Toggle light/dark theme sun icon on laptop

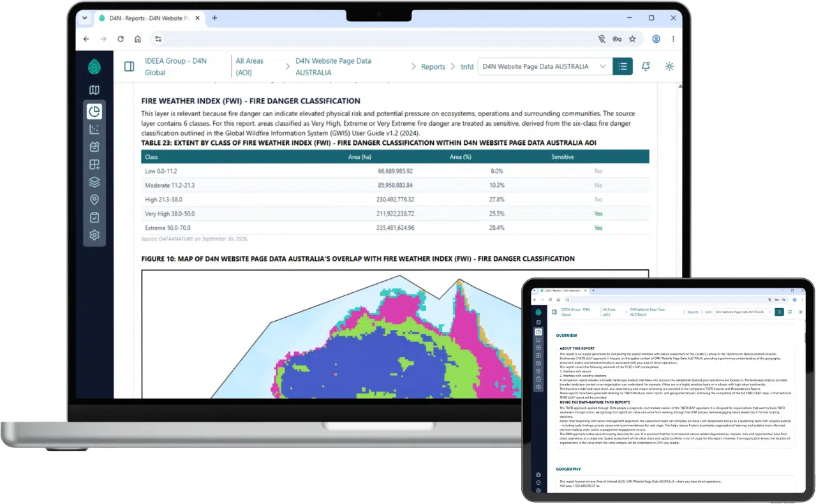(x=669, y=66)
